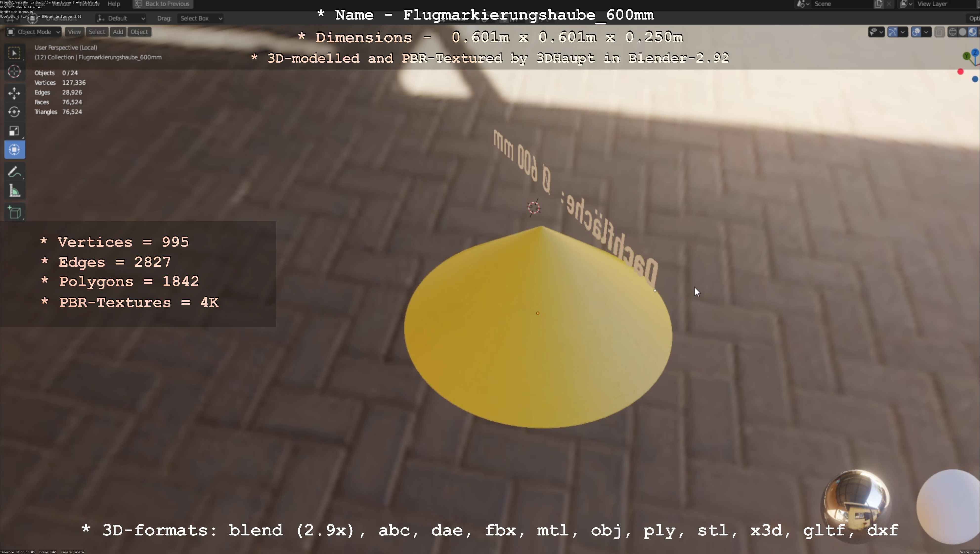Select the Transform tool
This screenshot has height=554, width=980.
[14, 150]
